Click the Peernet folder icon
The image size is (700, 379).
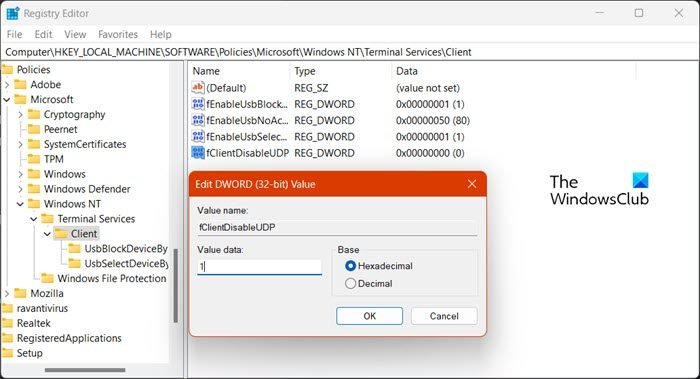(34, 129)
